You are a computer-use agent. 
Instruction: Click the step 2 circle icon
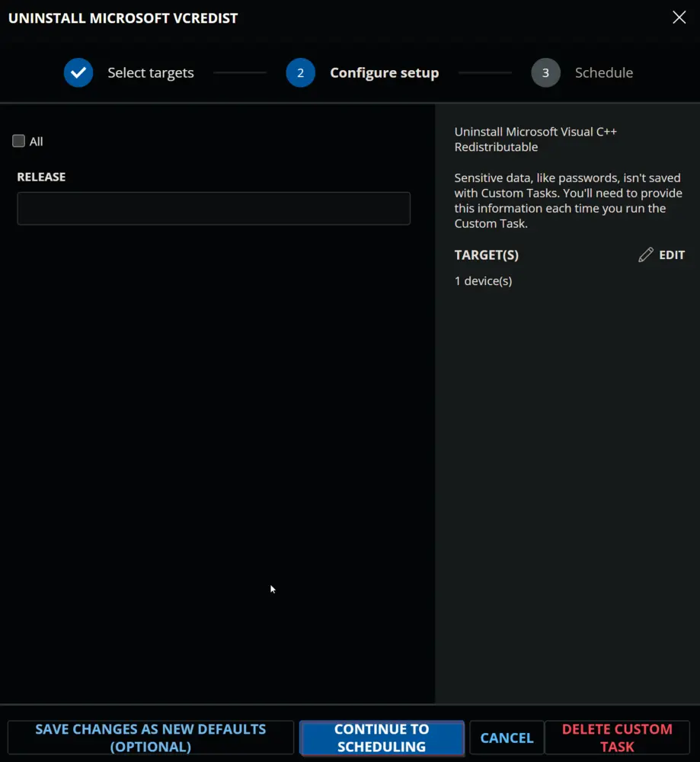(x=300, y=73)
